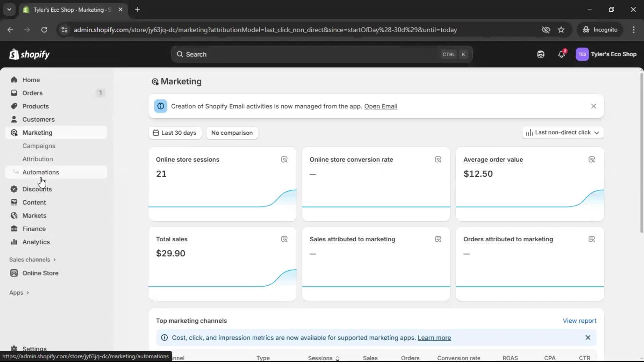Click the Orders badge count 1
Viewport: 644px width, 362px height.
pyautogui.click(x=100, y=93)
